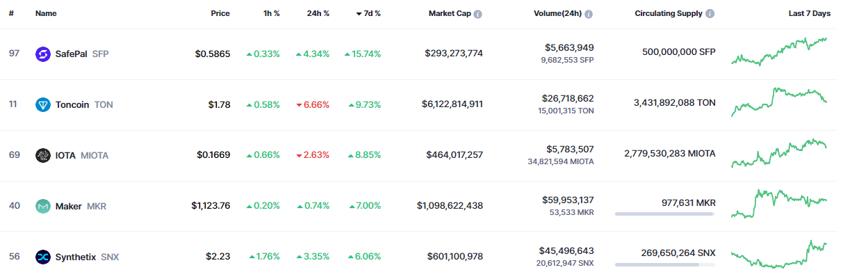Sort table by 24h % header
This screenshot has width=868, height=279.
(x=318, y=13)
